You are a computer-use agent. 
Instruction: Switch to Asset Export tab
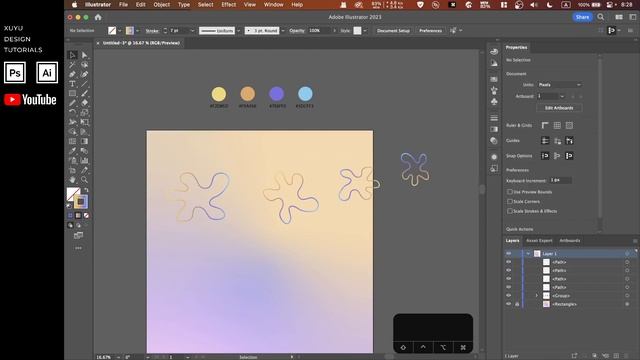click(x=539, y=240)
